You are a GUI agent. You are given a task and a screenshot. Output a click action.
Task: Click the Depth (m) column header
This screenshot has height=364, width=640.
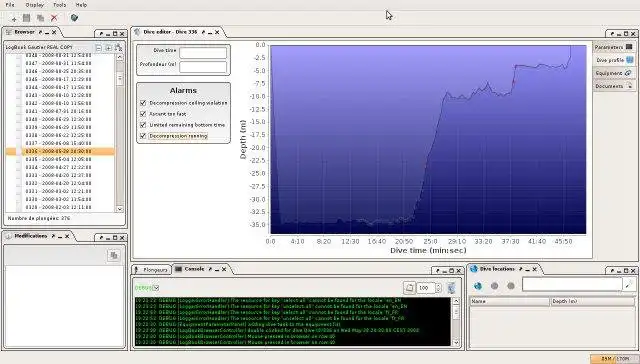593,301
